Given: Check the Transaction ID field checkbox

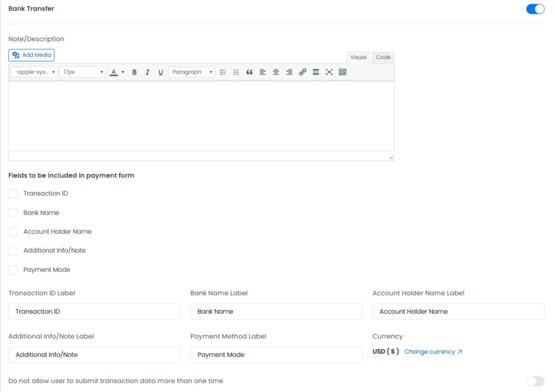Looking at the screenshot, I should click(13, 193).
